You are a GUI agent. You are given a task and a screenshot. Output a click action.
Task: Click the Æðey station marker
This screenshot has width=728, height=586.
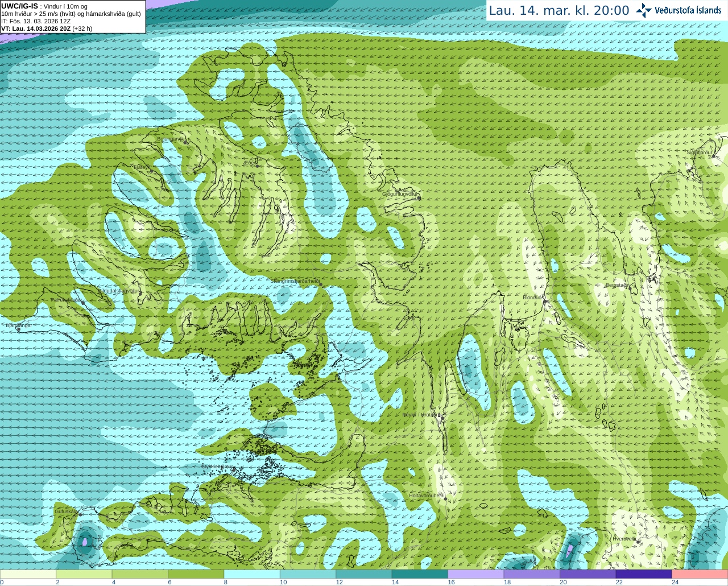click(258, 166)
